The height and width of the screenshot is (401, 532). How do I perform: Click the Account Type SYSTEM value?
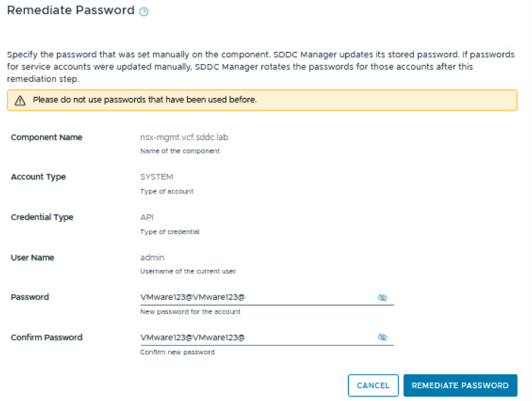[156, 177]
